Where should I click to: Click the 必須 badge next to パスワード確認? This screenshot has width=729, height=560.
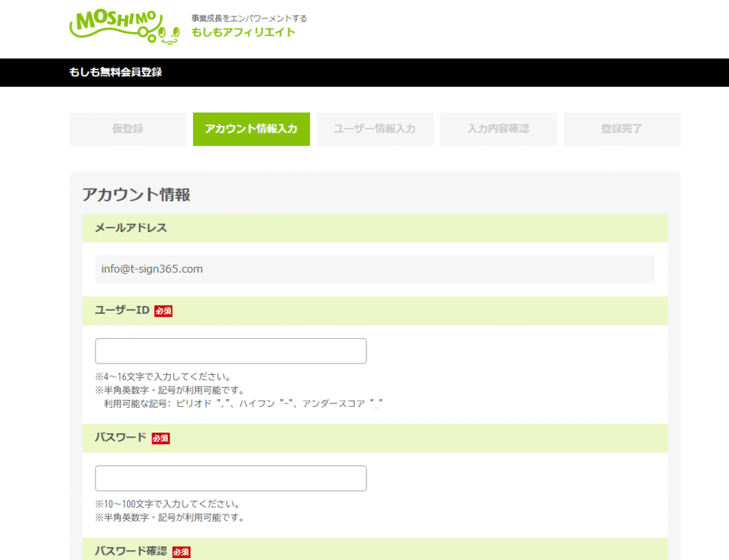(x=181, y=551)
